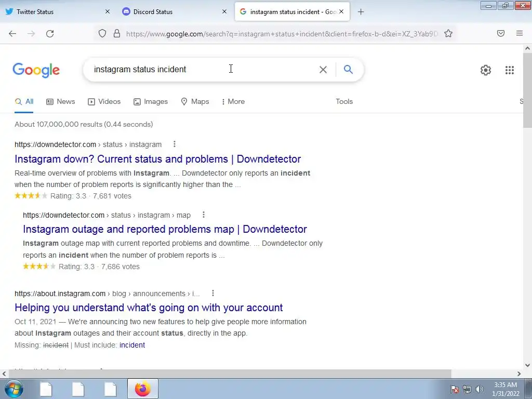
Task: Close the Twitter Status tab
Action: 107,11
